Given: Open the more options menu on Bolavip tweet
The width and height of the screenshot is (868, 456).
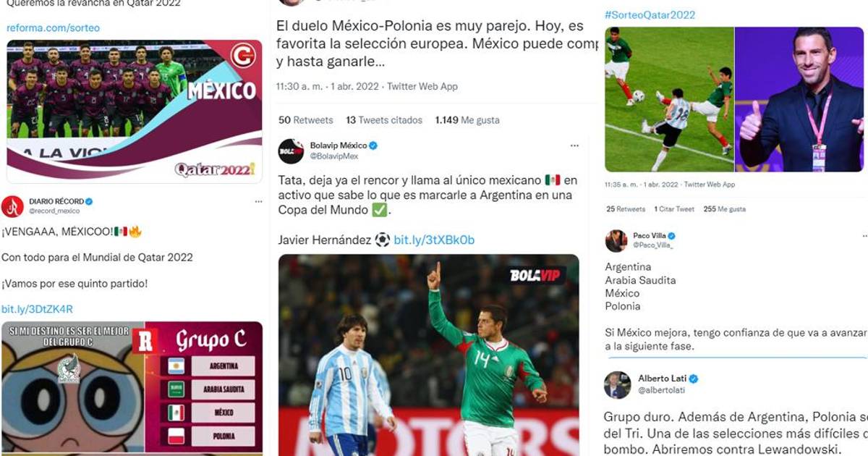Looking at the screenshot, I should (x=574, y=145).
